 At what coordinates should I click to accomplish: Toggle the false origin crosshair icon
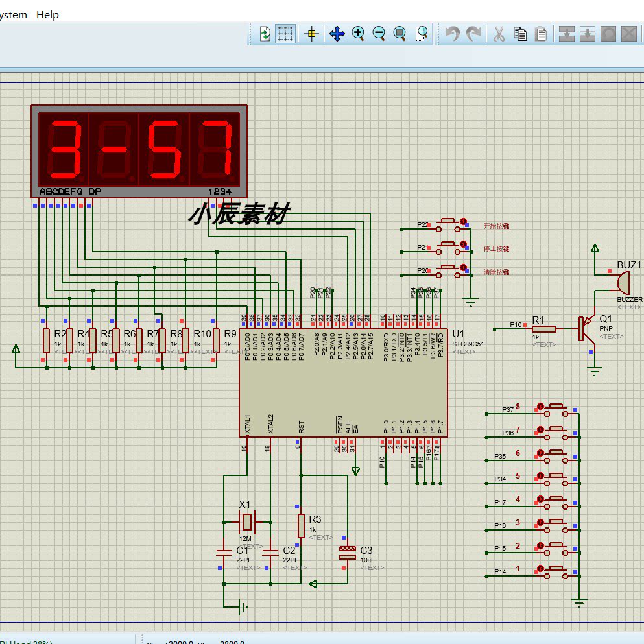(311, 34)
